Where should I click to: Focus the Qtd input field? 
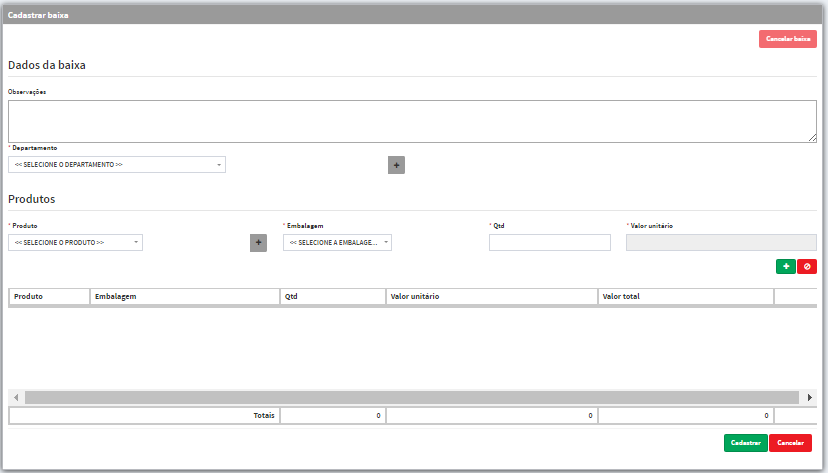pyautogui.click(x=550, y=242)
